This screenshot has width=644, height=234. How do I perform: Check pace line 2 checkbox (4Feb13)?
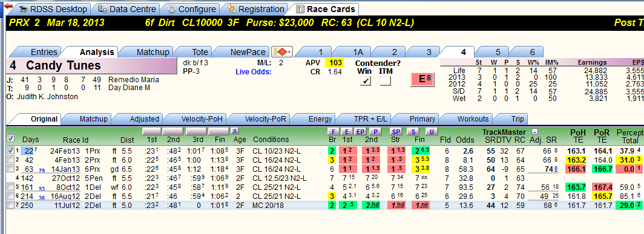[11, 160]
